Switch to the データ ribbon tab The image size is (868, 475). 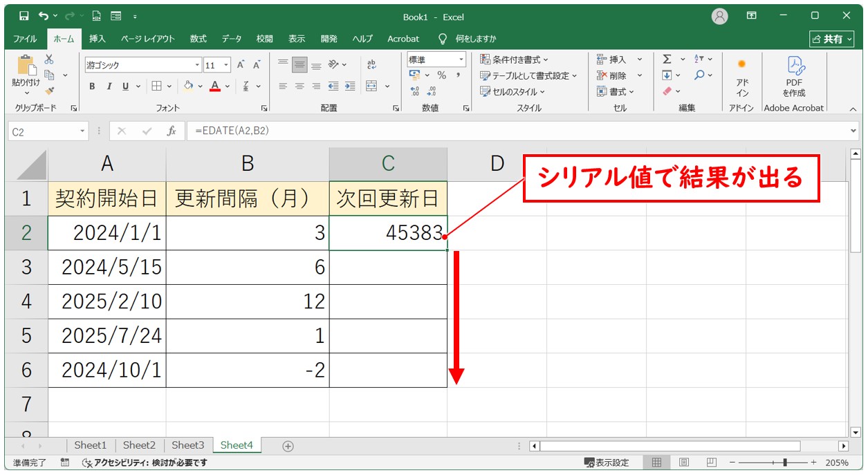232,39
